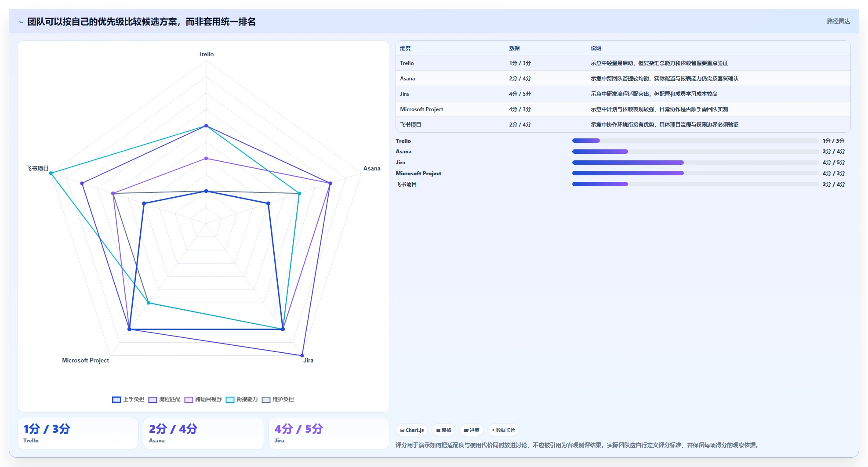Image resolution: width=868 pixels, height=467 pixels.
Task: Click the teal point on the Microsoft Project axis
Action: [149, 303]
